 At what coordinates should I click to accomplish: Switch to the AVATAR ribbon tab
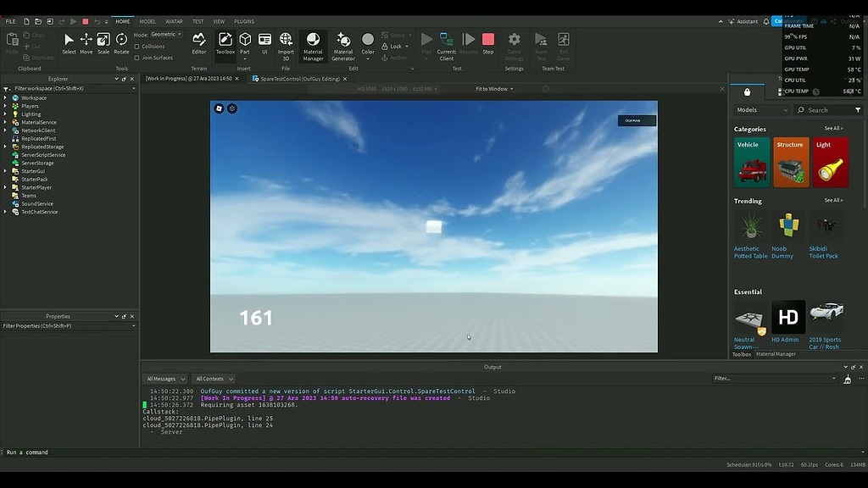[174, 21]
